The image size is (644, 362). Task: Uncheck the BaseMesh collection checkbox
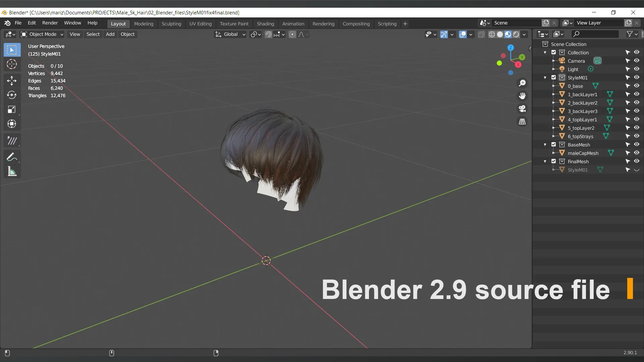pyautogui.click(x=554, y=144)
